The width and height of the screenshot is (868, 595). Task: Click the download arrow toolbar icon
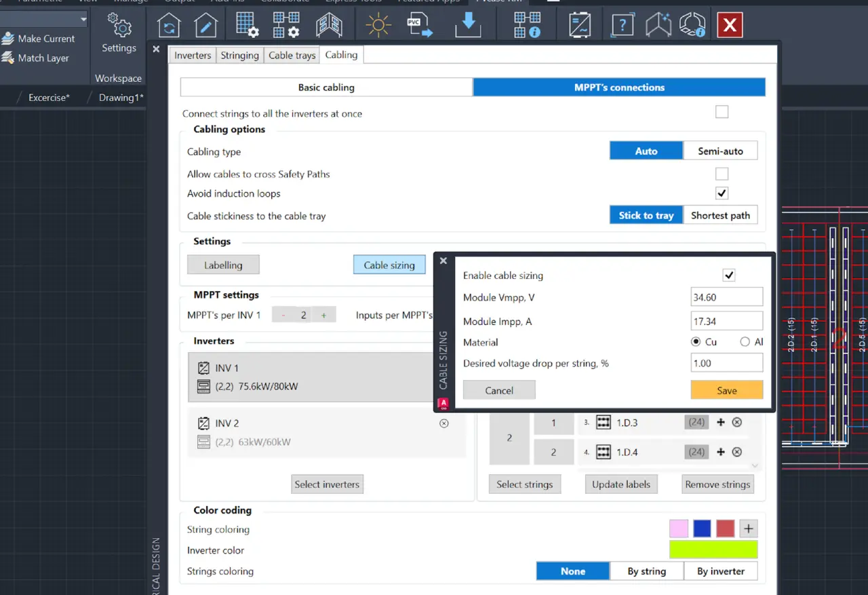pos(467,26)
